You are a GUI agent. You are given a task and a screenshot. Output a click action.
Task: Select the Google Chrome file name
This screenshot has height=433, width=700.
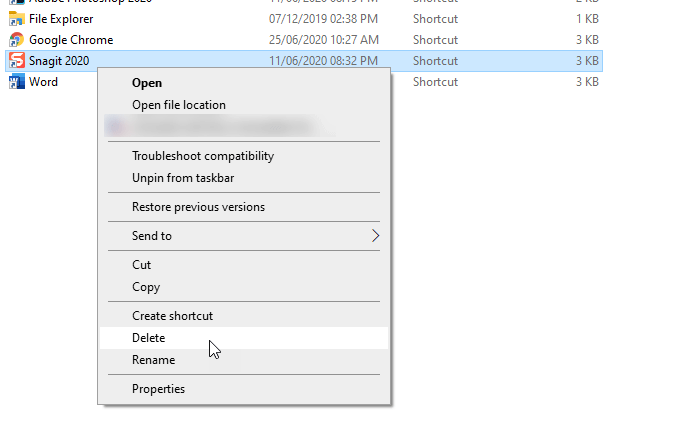[x=71, y=40]
